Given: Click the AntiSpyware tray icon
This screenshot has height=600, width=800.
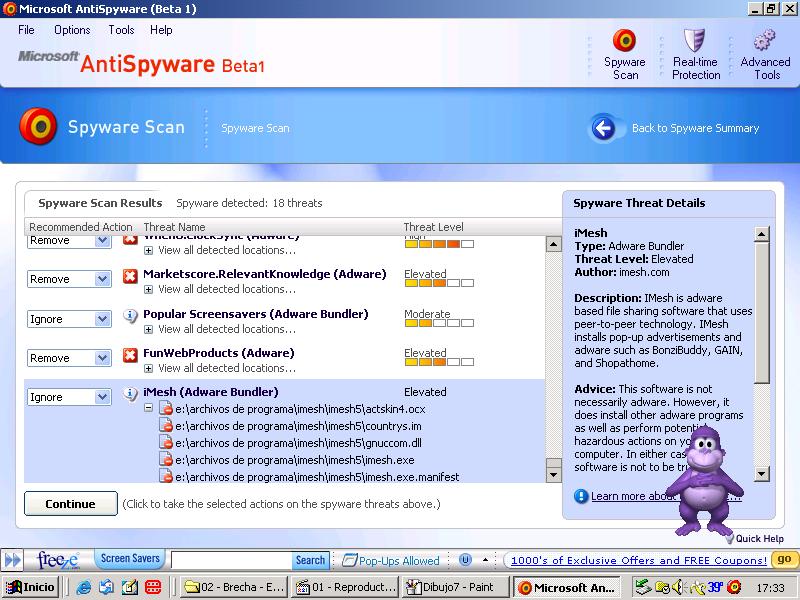Looking at the screenshot, I should point(734,587).
